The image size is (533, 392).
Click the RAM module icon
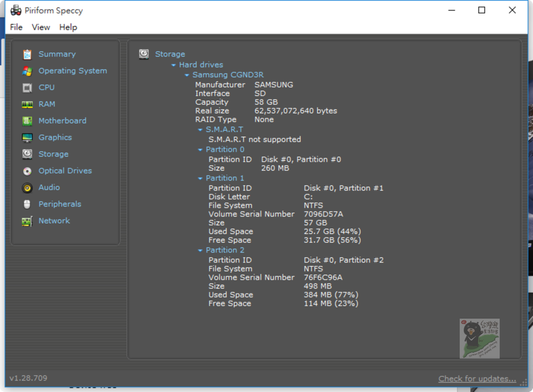coord(28,104)
